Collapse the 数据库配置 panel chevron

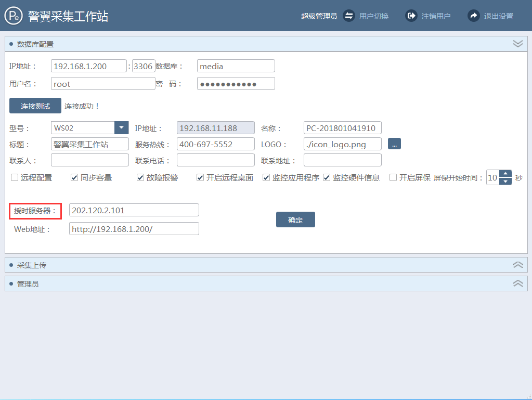coord(517,44)
